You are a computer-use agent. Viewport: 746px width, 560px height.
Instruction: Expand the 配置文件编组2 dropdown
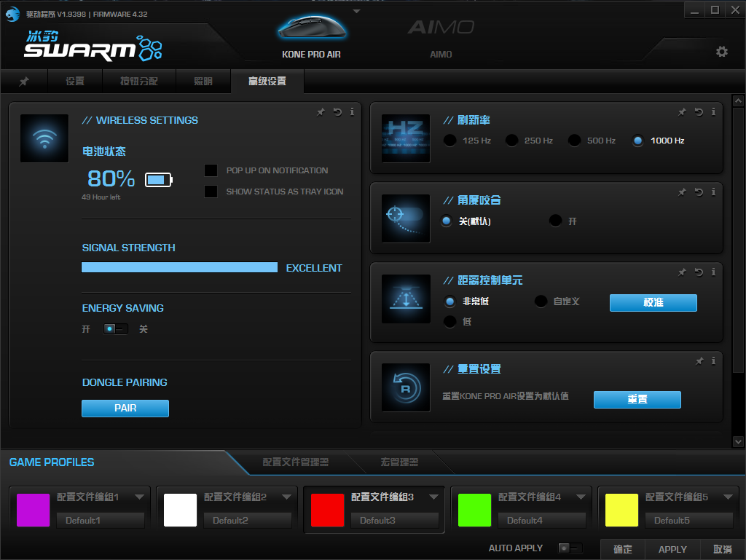[286, 497]
